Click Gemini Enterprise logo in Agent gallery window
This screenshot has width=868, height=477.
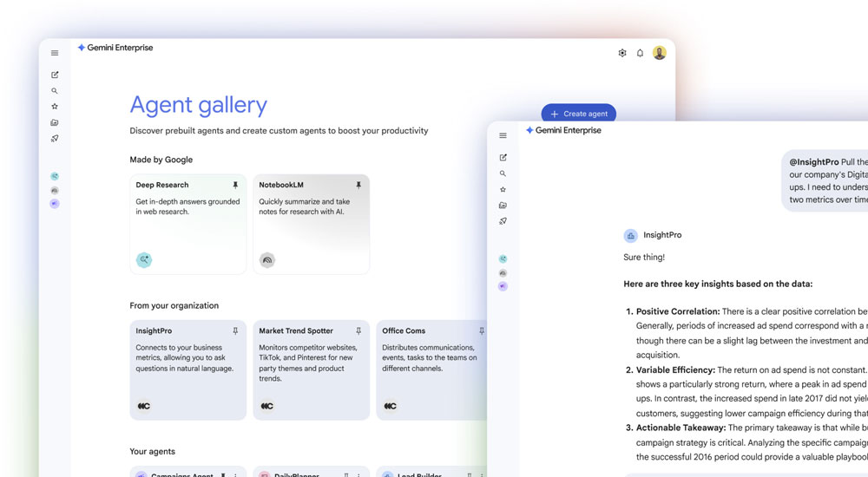[x=115, y=48]
